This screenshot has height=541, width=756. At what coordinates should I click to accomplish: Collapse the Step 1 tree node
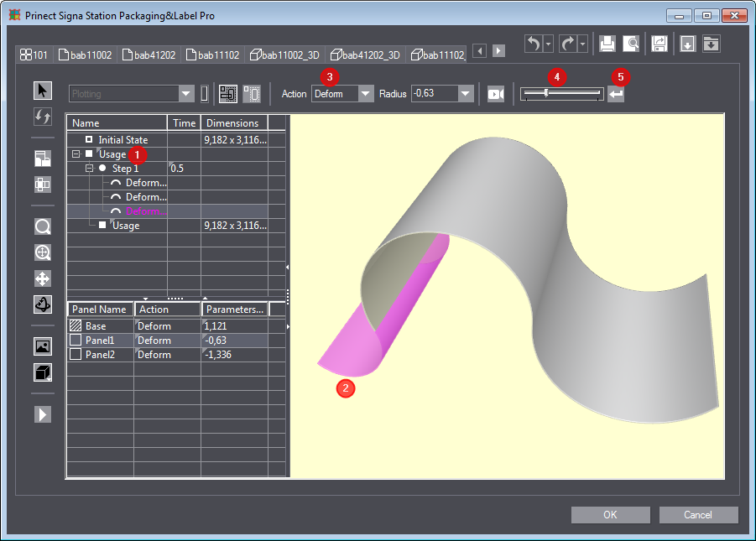(90, 169)
